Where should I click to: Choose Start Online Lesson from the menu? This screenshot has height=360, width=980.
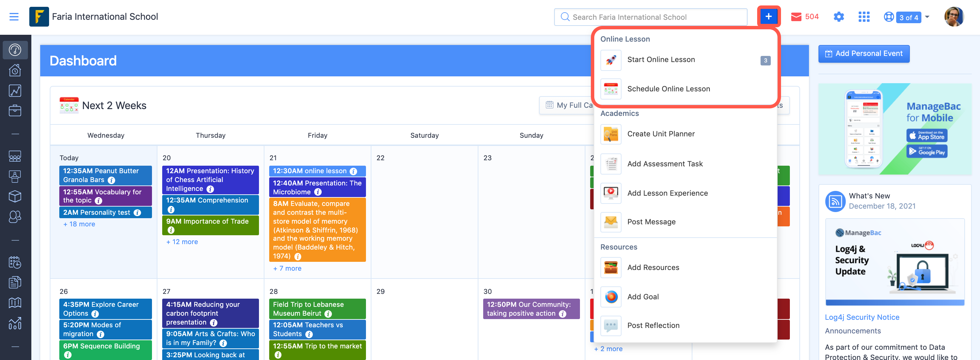pyautogui.click(x=685, y=60)
